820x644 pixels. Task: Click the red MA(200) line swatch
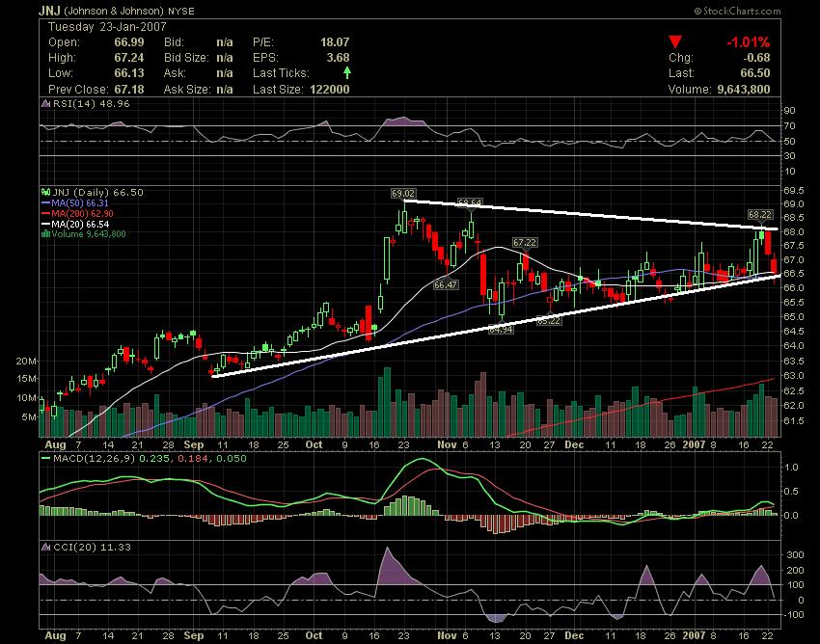(x=46, y=214)
